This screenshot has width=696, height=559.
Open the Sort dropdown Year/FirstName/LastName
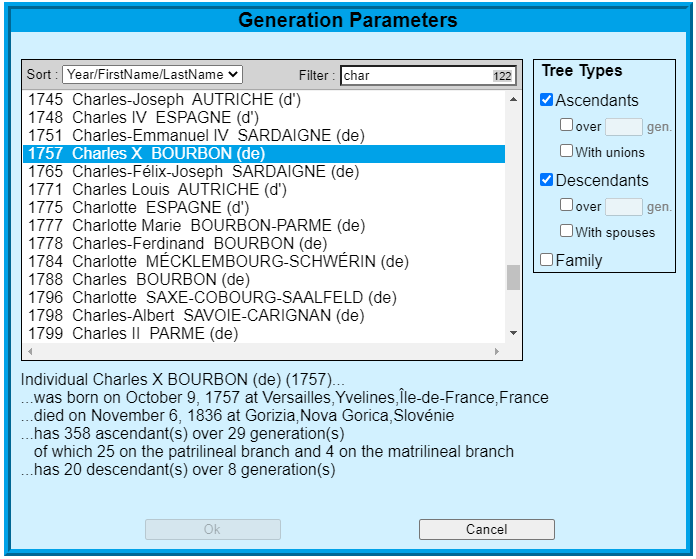152,75
